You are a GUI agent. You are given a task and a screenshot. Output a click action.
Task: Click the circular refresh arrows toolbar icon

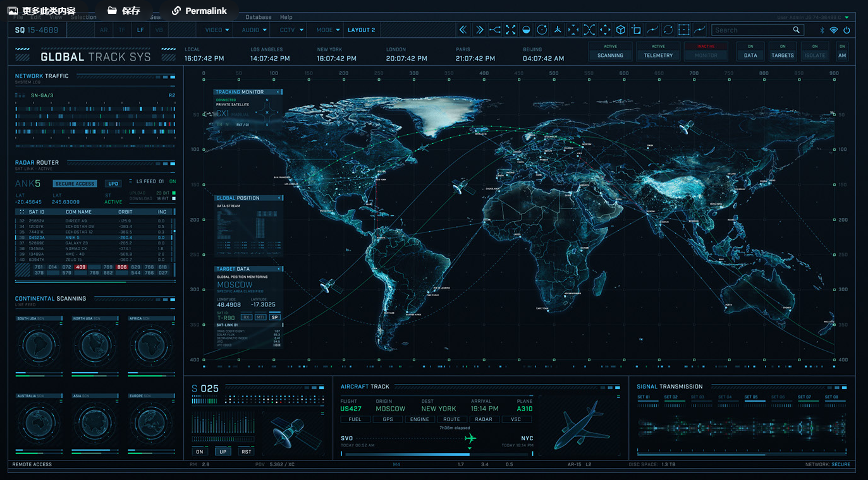(x=668, y=30)
